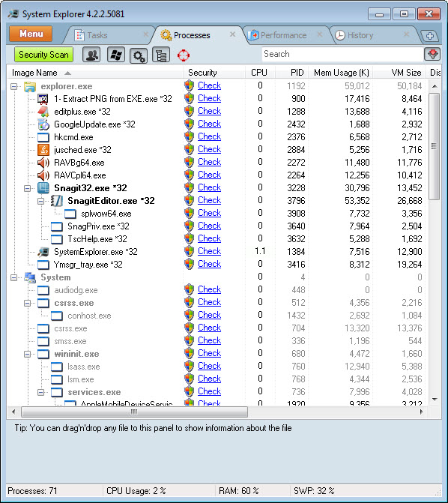The width and height of the screenshot is (448, 503).
Task: Click the Ymsgr_tray.exe window icon
Action: coord(43,265)
